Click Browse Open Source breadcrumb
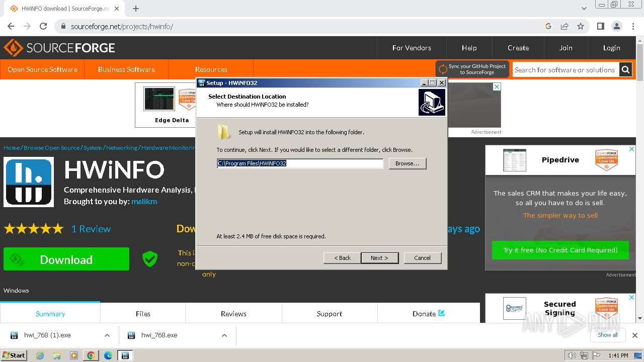Image resolution: width=644 pixels, height=362 pixels. (52, 148)
